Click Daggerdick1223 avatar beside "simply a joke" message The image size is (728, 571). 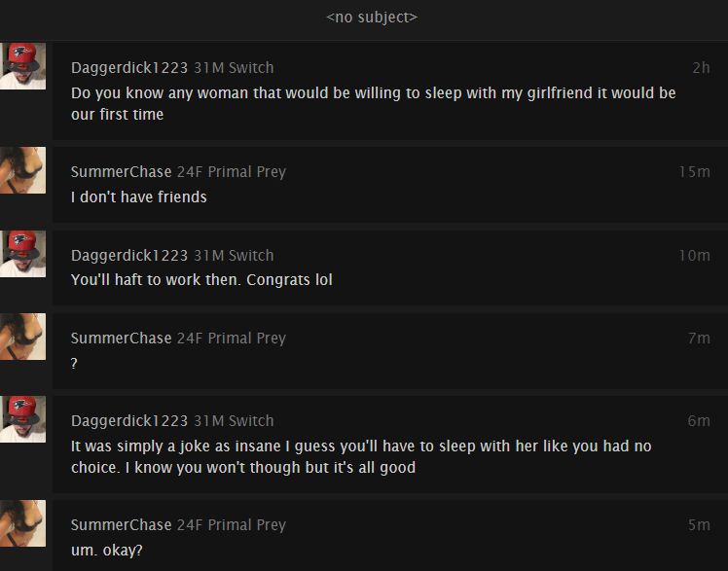pyautogui.click(x=22, y=419)
